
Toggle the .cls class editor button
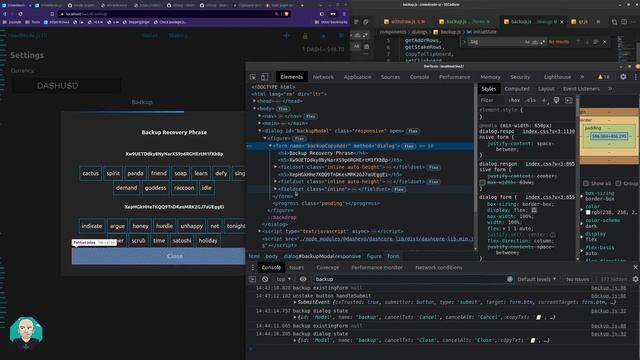pos(530,100)
